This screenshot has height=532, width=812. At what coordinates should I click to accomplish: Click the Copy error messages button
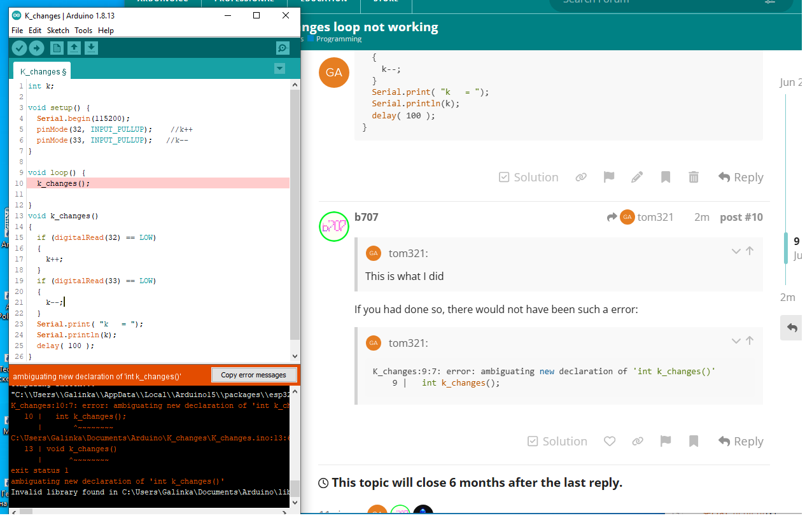coord(253,375)
